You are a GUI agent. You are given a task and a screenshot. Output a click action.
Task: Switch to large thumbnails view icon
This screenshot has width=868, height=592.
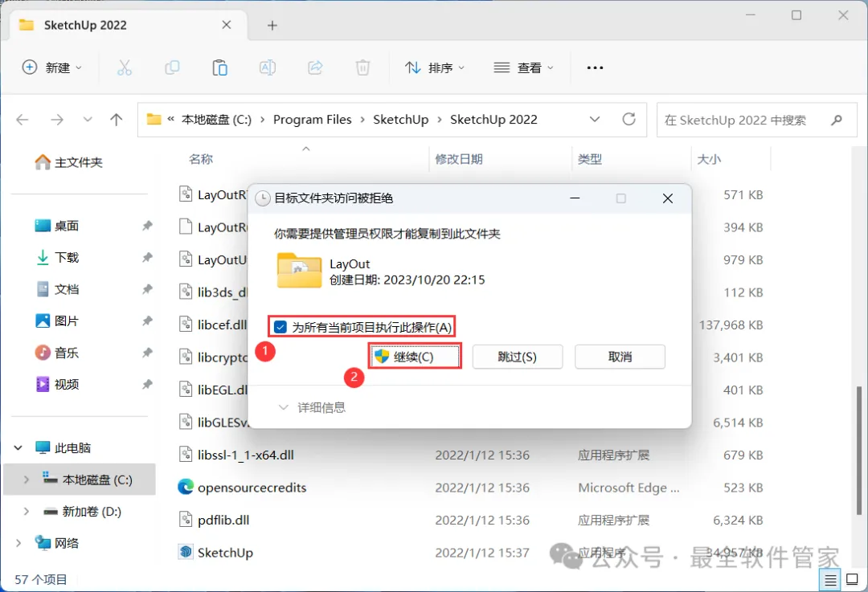pyautogui.click(x=853, y=580)
